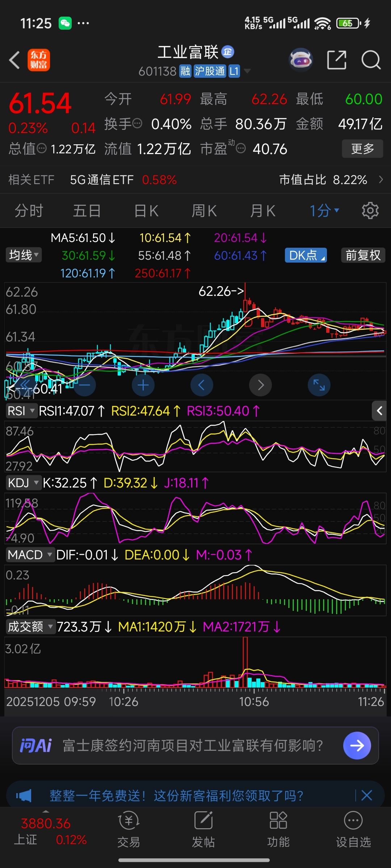Viewport: 391px width, 868px height.
Task: Open 相关ETF label
Action: tap(31, 180)
